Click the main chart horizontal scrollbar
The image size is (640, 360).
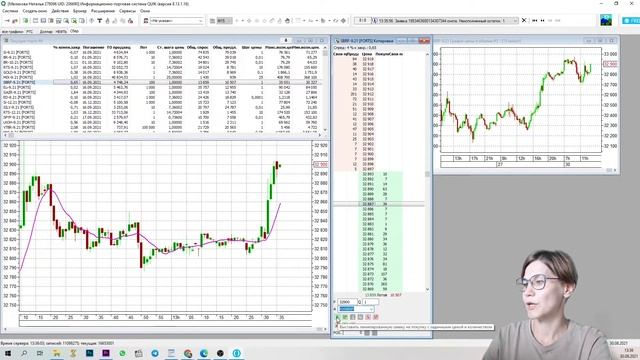pyautogui.click(x=161, y=329)
